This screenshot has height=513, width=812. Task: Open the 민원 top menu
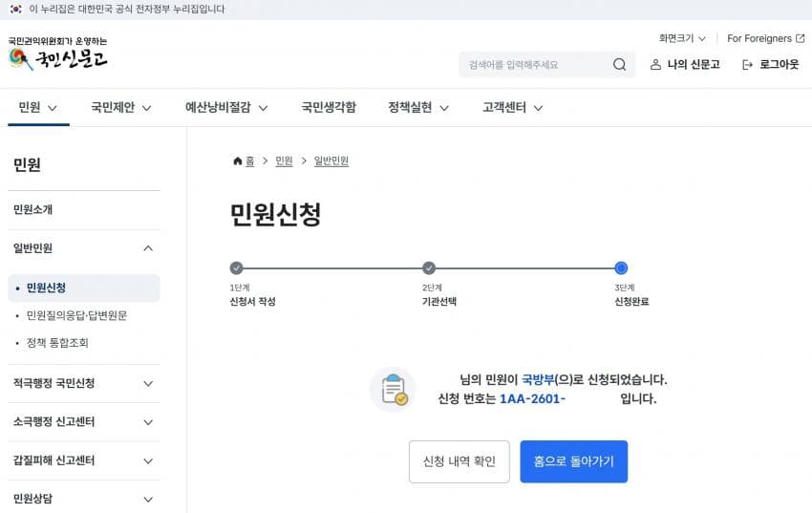[38, 108]
